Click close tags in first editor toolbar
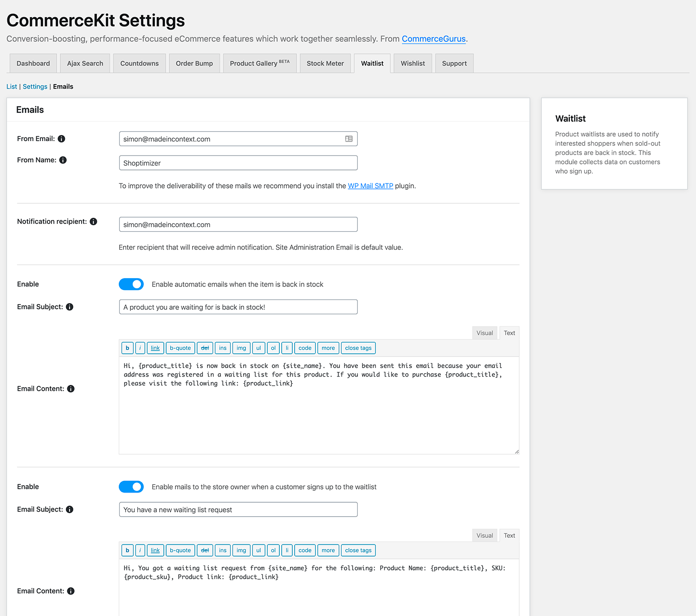The height and width of the screenshot is (616, 696). 358,348
